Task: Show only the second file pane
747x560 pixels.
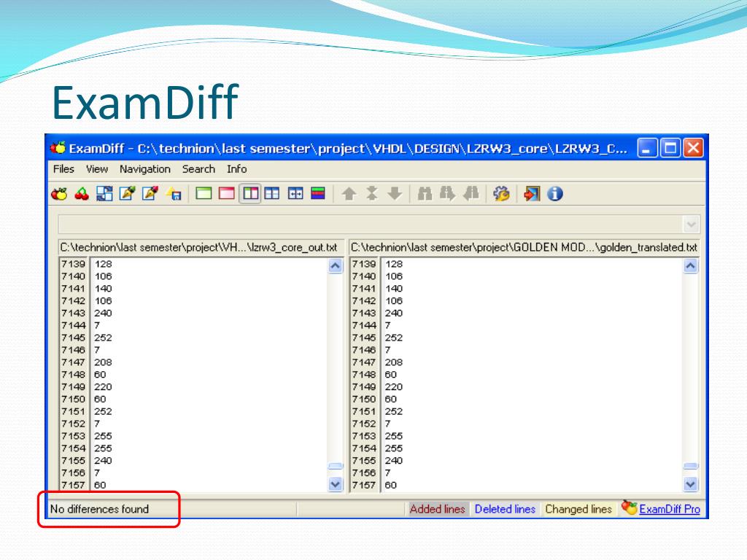Action: pos(227,194)
